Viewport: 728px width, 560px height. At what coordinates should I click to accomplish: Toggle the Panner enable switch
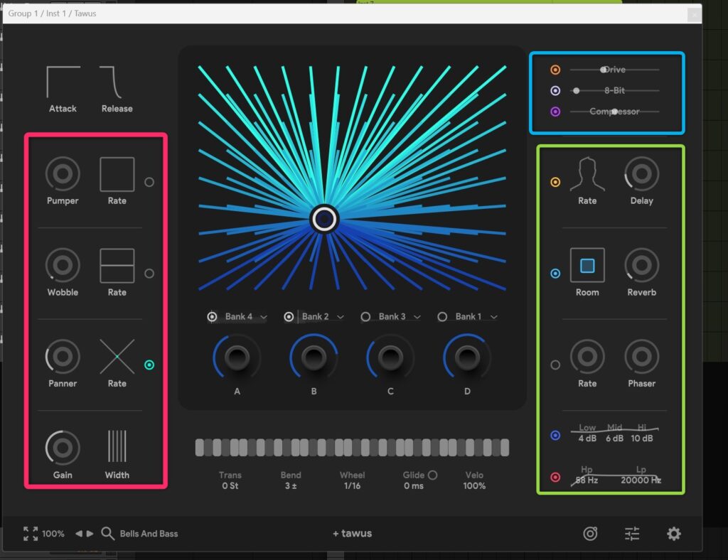click(x=149, y=365)
